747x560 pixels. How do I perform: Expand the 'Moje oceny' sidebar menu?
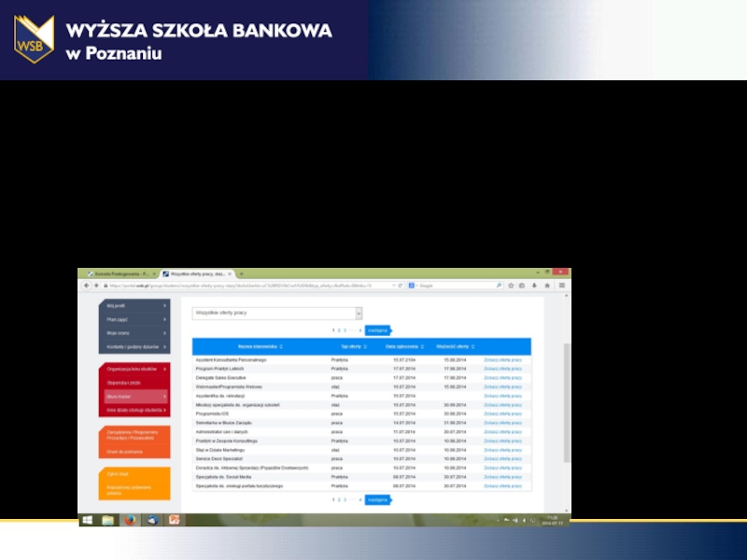pos(134,333)
